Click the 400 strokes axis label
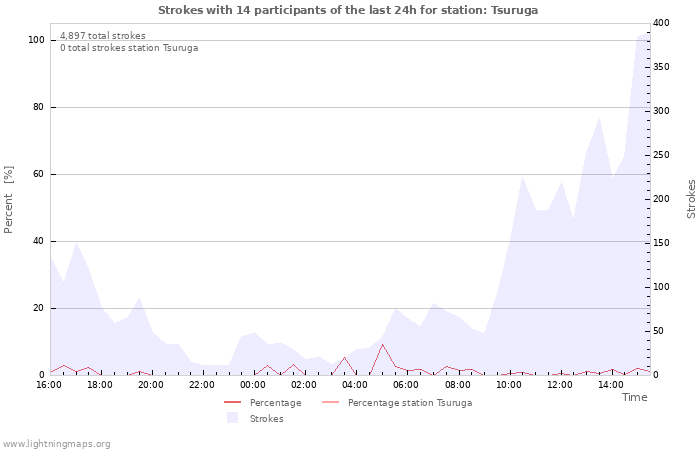The height and width of the screenshot is (450, 700). tap(662, 23)
